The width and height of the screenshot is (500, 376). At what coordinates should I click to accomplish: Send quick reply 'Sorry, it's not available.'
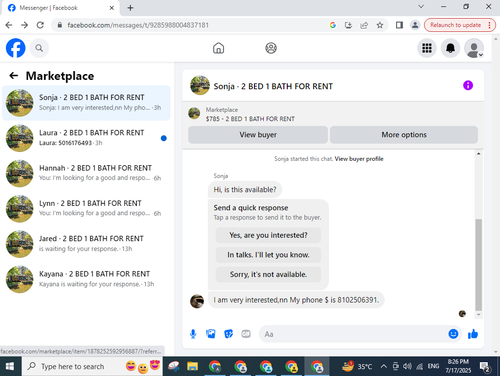[268, 274]
